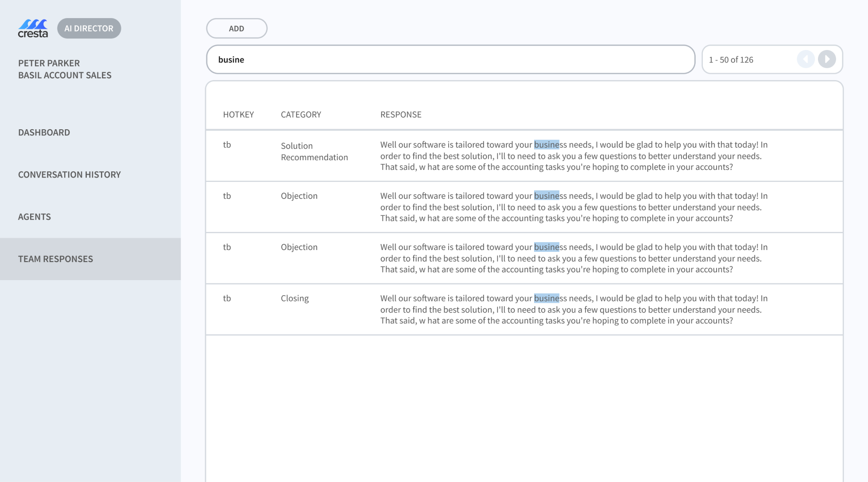Click the Cresta logo icon
This screenshot has height=482, width=868.
[33, 28]
